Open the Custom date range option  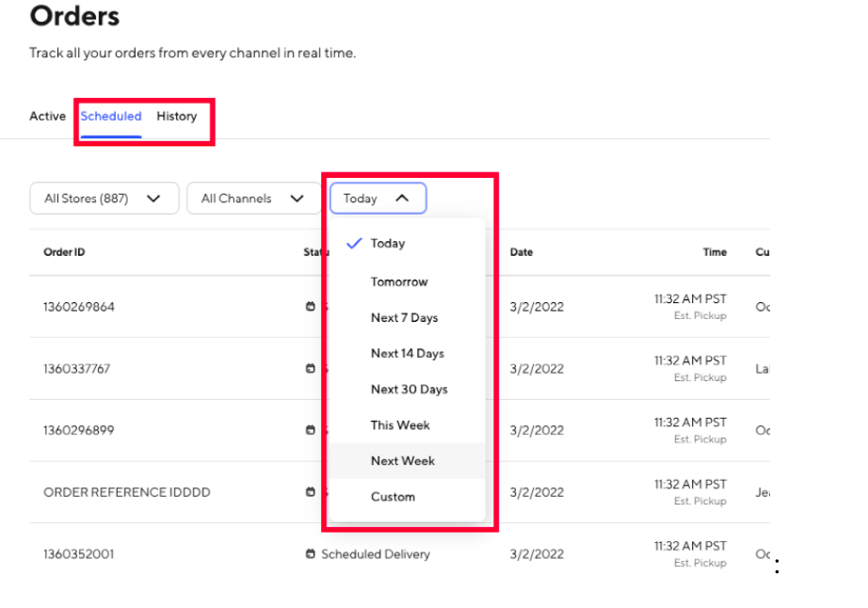393,497
